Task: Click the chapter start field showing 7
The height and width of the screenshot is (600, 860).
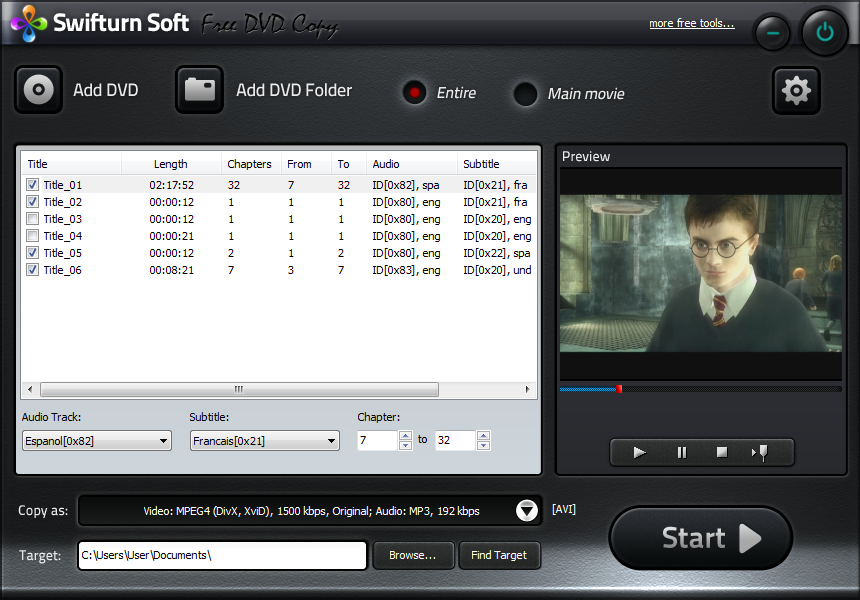Action: [x=377, y=440]
